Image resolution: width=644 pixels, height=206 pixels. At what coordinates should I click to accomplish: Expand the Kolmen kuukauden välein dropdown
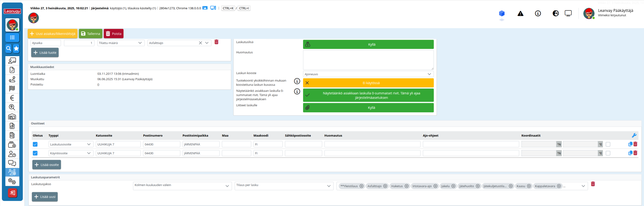tap(182, 186)
